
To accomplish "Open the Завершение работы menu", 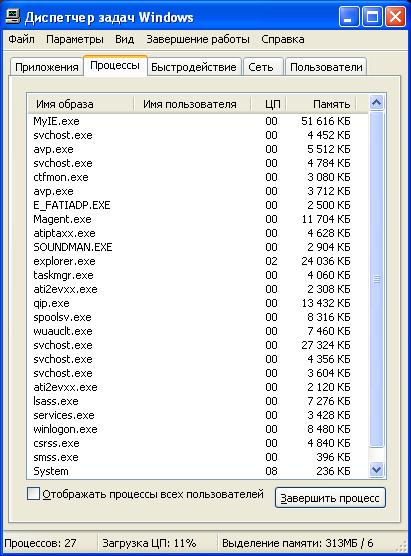I will point(198,39).
